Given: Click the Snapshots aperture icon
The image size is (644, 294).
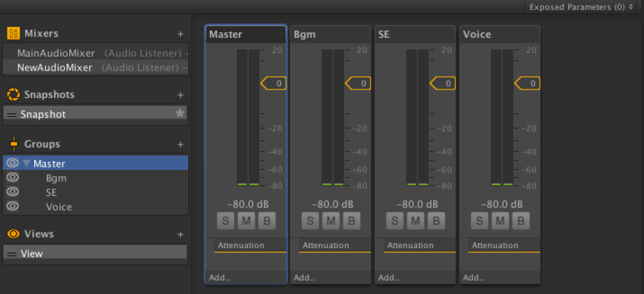Looking at the screenshot, I should 14,95.
